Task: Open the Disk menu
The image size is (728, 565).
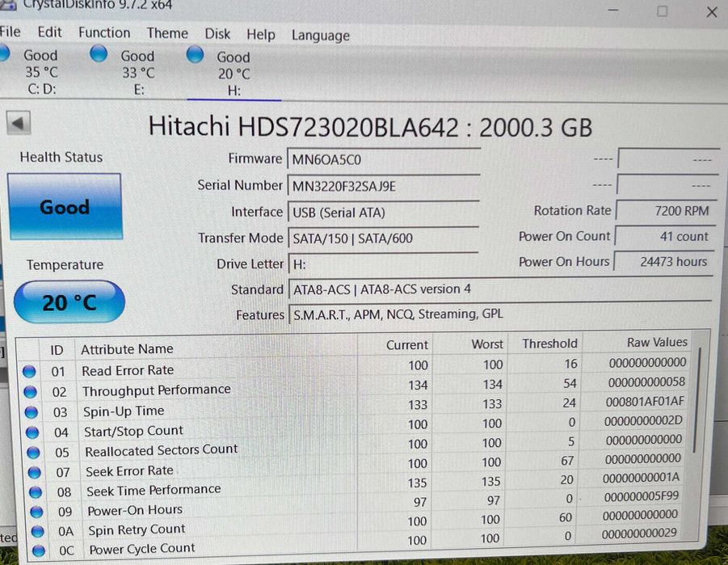Action: click(217, 34)
